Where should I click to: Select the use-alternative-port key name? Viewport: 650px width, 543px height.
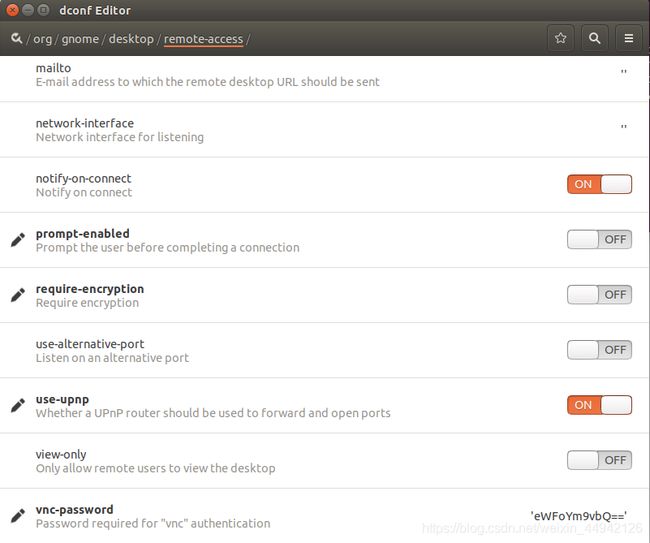[x=90, y=344]
